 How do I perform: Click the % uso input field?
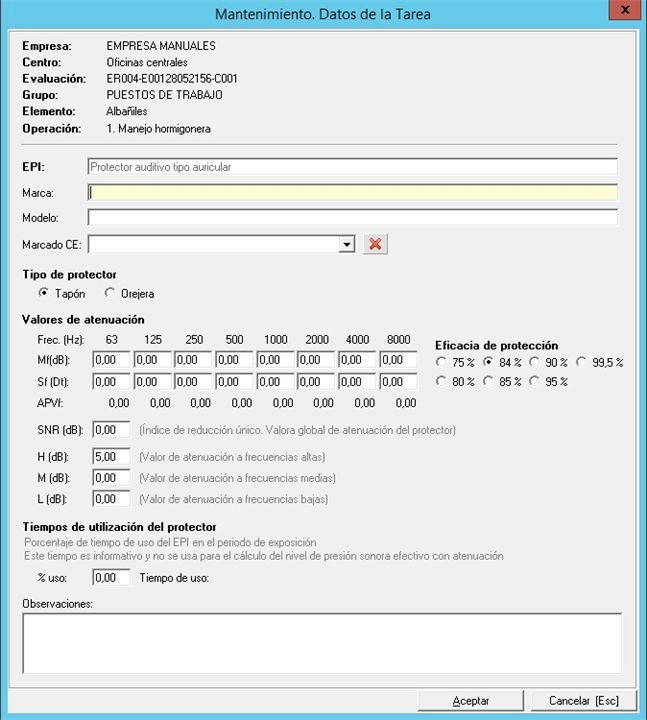tap(111, 577)
